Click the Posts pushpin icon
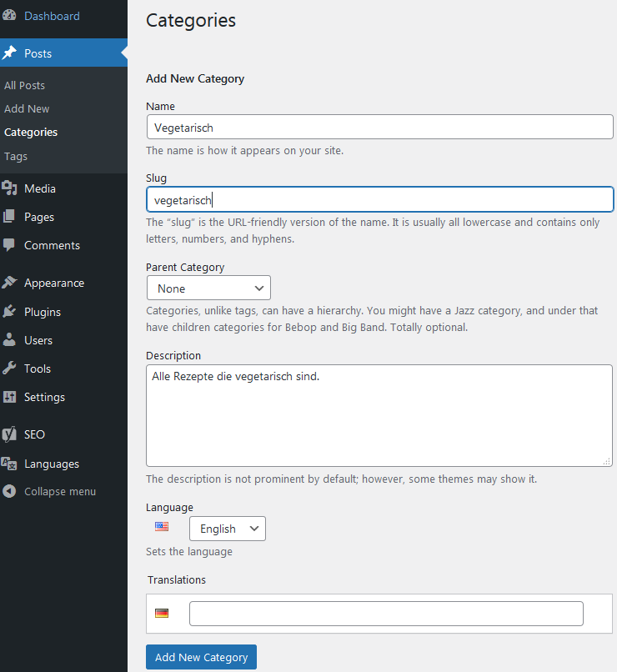Screen dimensions: 617x672 point(9,53)
